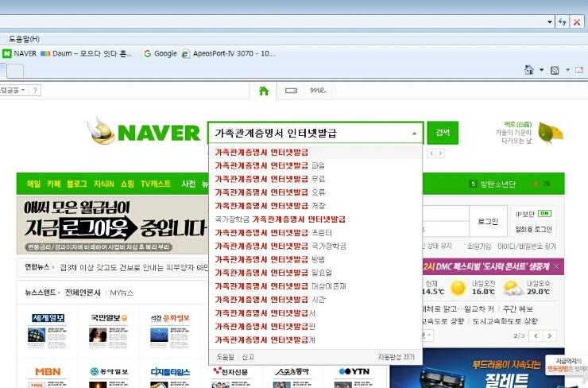Viewport: 588px width, 388px height.
Task: Click 도움말 link in suggestion footer
Action: [x=225, y=357]
